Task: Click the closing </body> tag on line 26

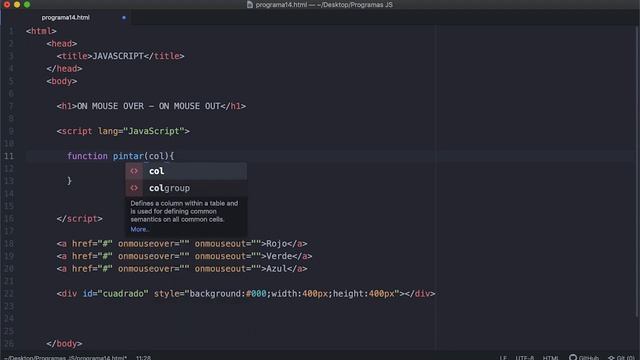Action: [x=64, y=344]
